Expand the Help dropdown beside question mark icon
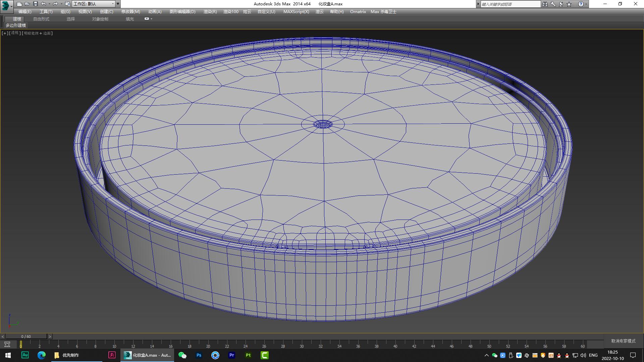The image size is (644, 362). click(587, 4)
